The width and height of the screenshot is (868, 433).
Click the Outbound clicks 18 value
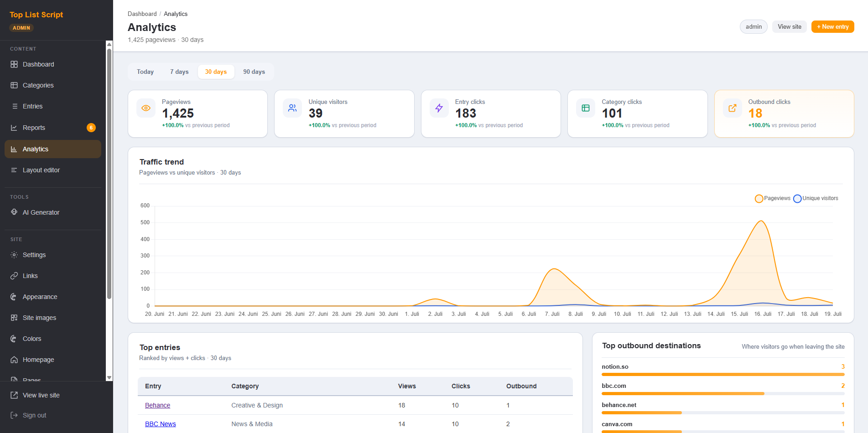click(755, 113)
